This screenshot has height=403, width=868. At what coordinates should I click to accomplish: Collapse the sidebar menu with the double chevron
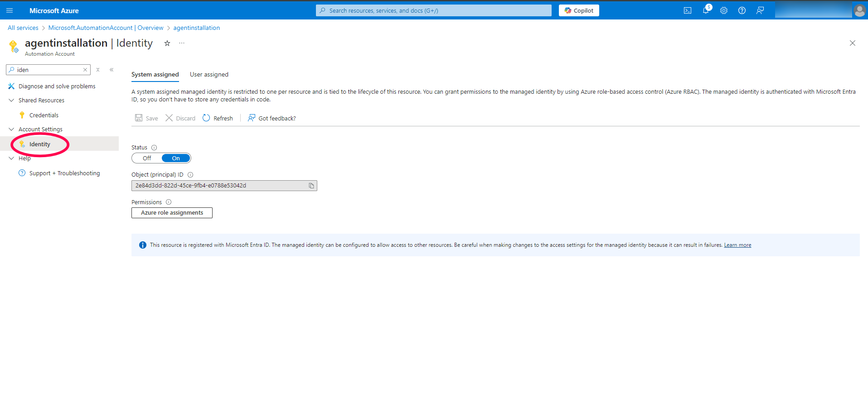click(112, 70)
